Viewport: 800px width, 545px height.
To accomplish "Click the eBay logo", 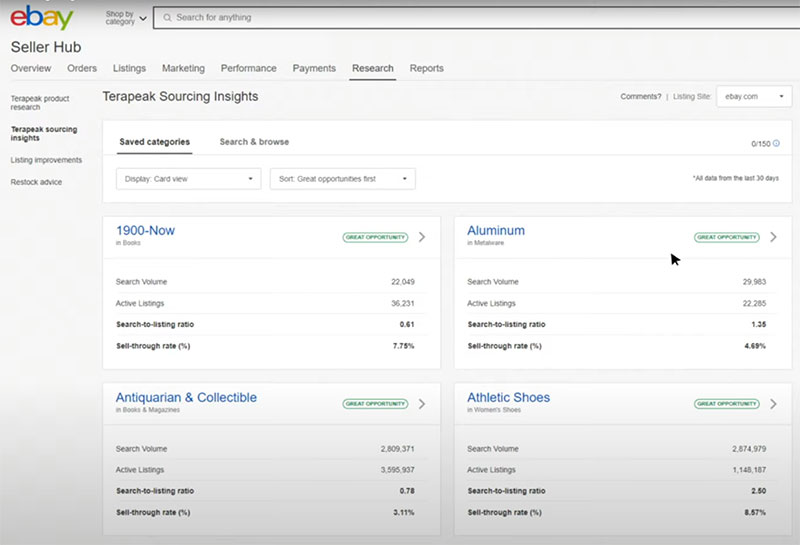I will point(41,18).
